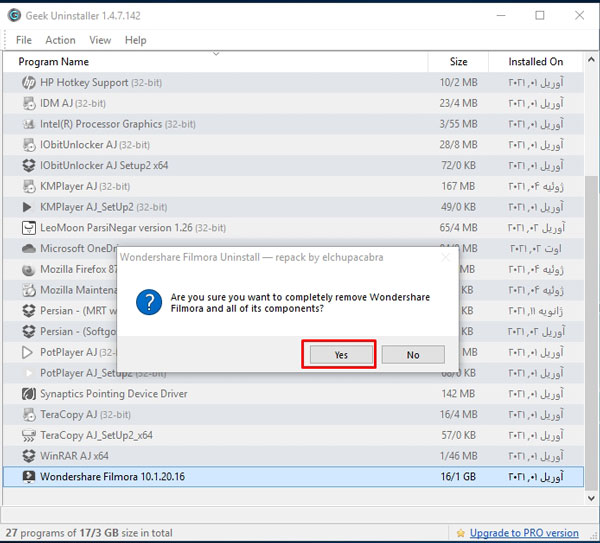This screenshot has width=600, height=543.
Task: Click the 16/1 GB size value
Action: pyautogui.click(x=458, y=477)
